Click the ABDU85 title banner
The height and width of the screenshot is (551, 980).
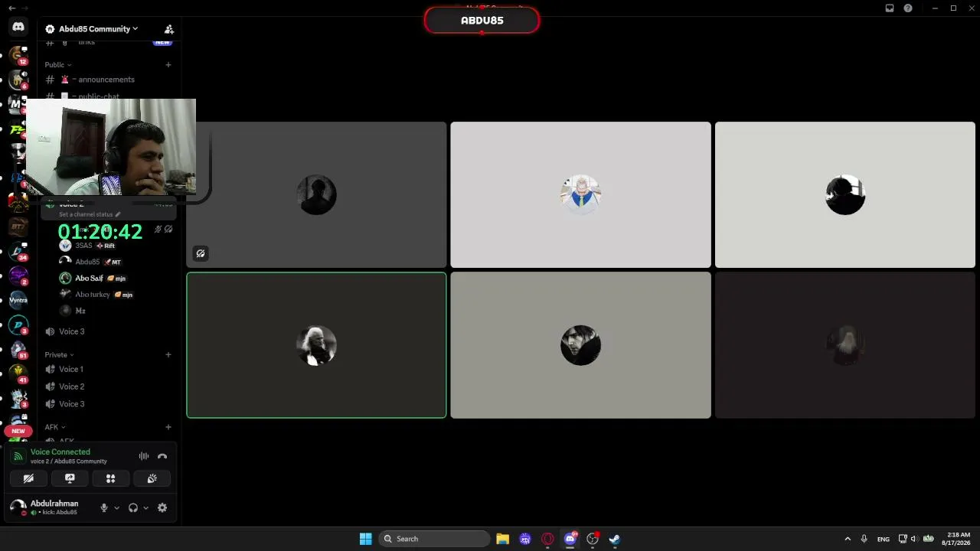(x=482, y=21)
